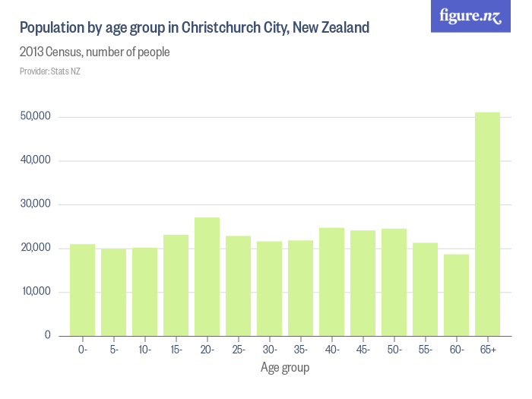Image resolution: width=532 pixels, height=399 pixels.
Task: Select the 10- age group bar
Action: 144,292
